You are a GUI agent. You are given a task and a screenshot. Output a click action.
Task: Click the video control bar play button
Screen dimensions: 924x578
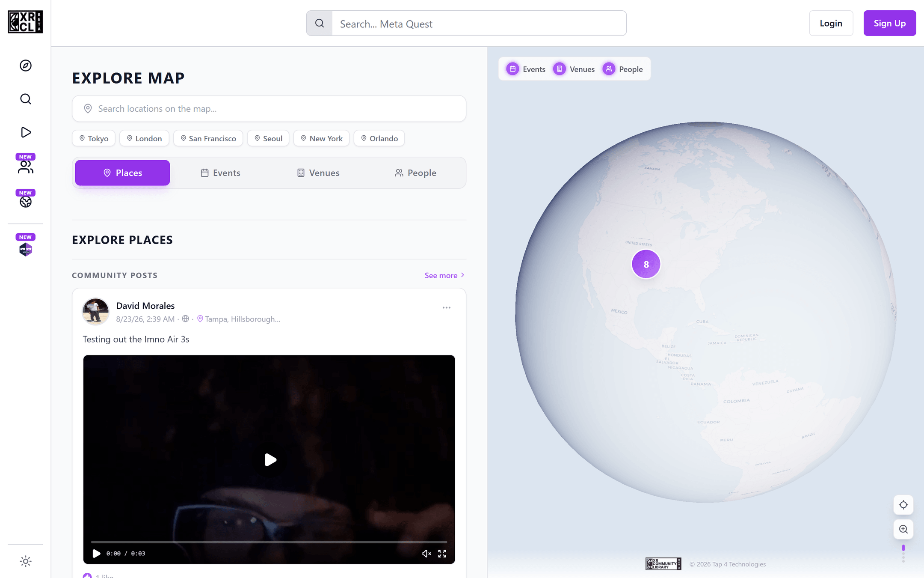(x=96, y=554)
